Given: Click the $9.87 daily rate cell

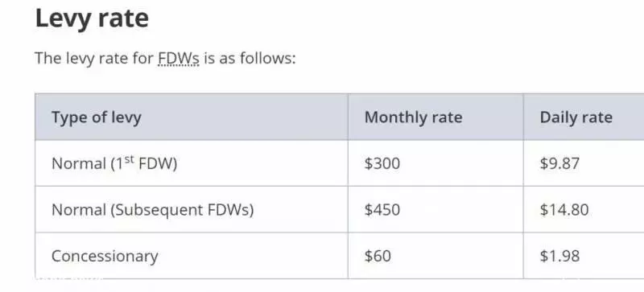Looking at the screenshot, I should [559, 163].
